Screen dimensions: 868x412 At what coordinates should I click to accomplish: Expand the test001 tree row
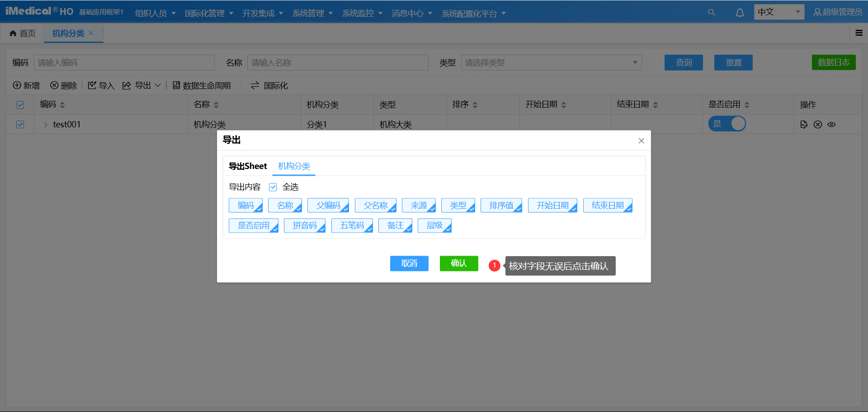point(46,125)
